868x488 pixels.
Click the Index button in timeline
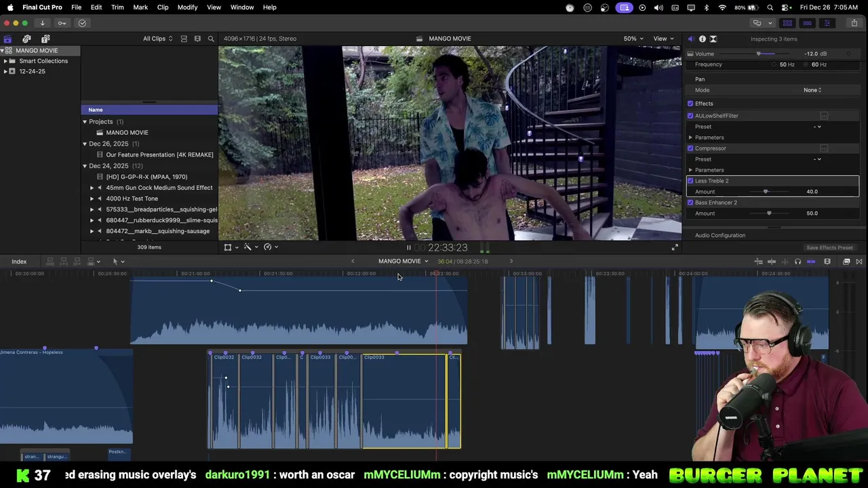[x=19, y=262]
